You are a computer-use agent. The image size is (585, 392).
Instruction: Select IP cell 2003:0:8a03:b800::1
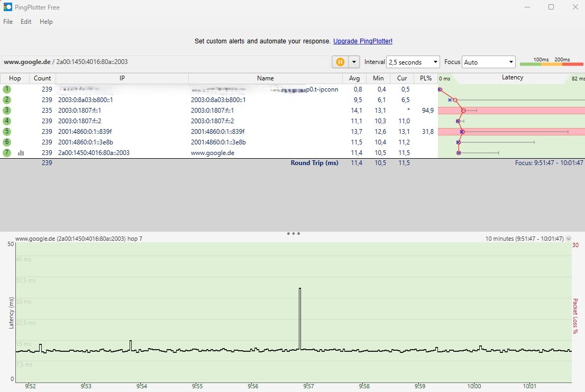(86, 100)
